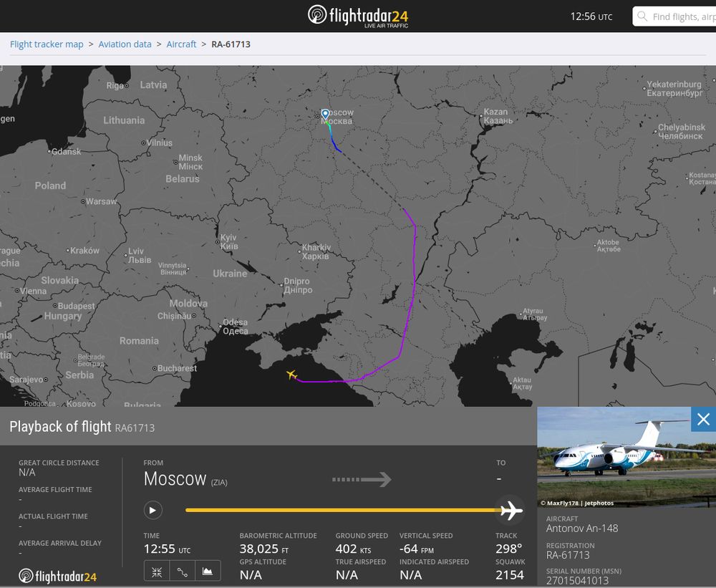
Task: Click the Kyiv city label on map
Action: point(229,241)
